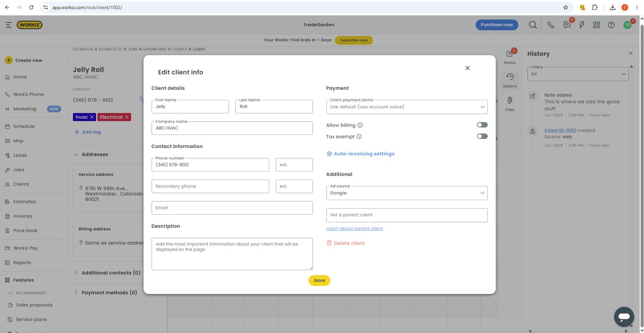Go to Estimates in the sidebar
Image resolution: width=644 pixels, height=333 pixels.
point(24,202)
